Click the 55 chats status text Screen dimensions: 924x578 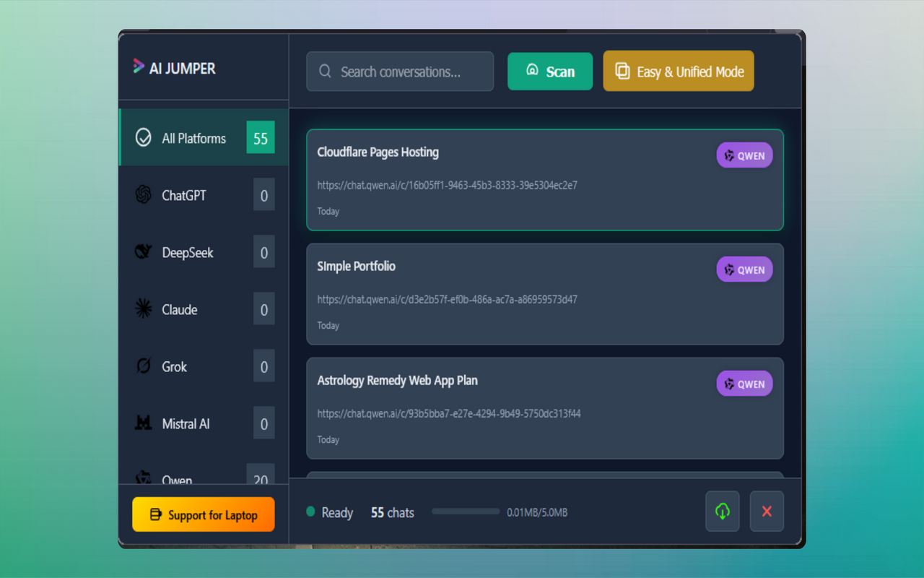393,512
